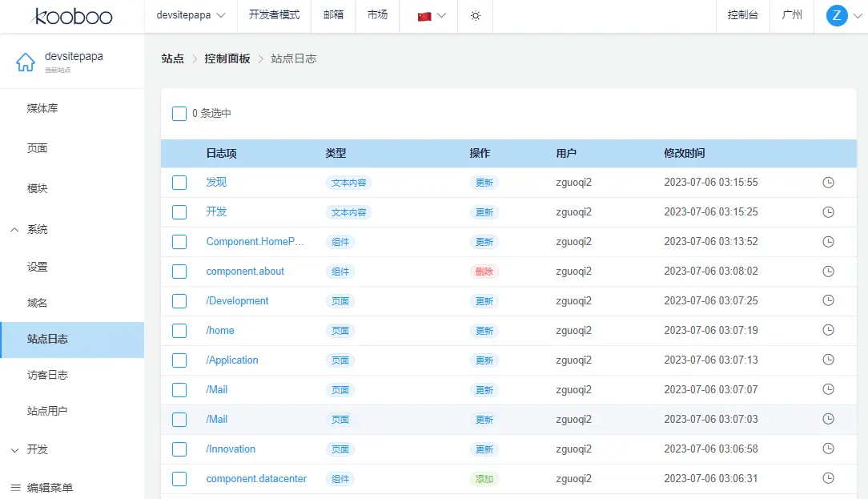Click the 修改时间 column header
The width and height of the screenshot is (868, 499).
coord(685,153)
